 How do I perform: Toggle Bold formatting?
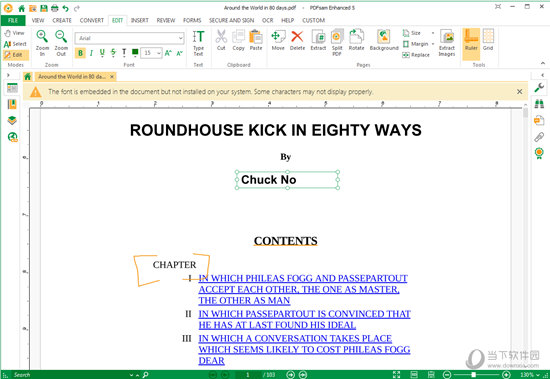(x=80, y=53)
